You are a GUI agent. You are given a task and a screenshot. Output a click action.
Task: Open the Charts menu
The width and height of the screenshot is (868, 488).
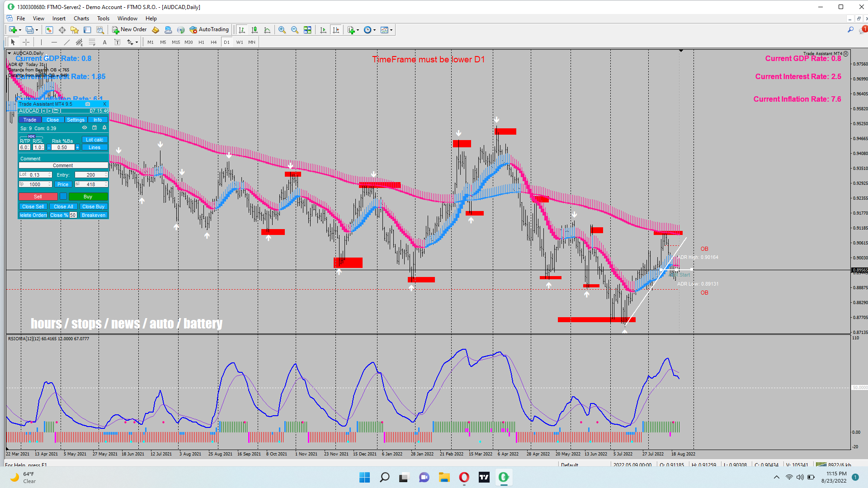pyautogui.click(x=81, y=19)
